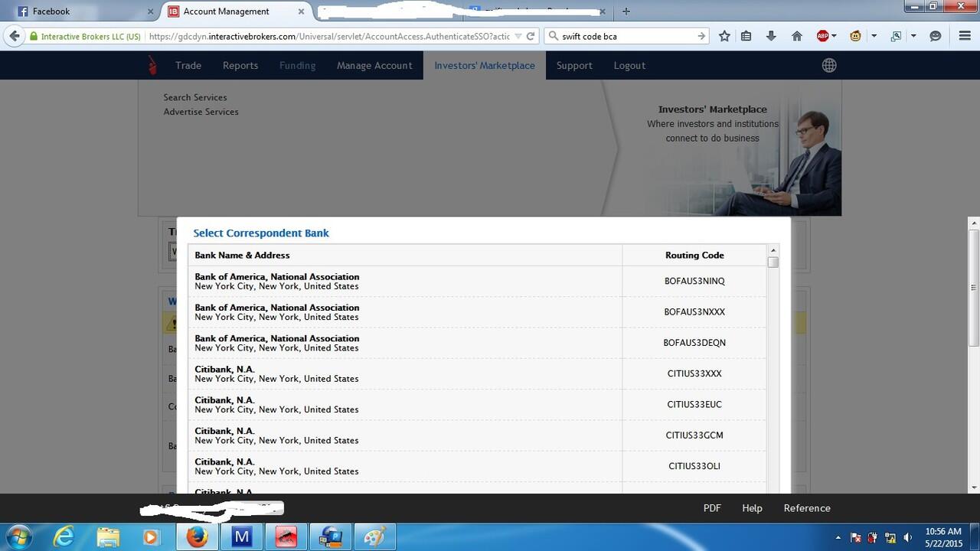
Task: Launch Internet Explorer from the taskbar
Action: coord(64,537)
